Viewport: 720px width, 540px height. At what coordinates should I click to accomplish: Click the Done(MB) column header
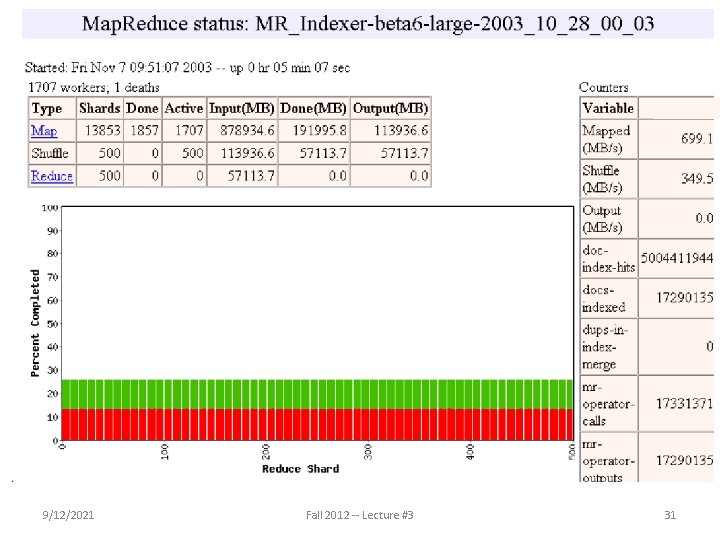point(313,108)
